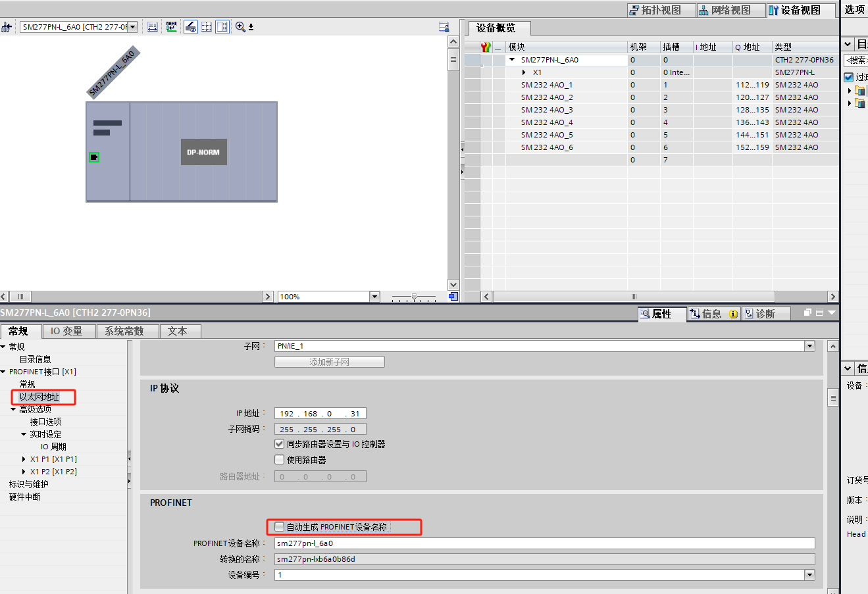This screenshot has width=868, height=594.
Task: Click the float inspector window icon
Action: pos(807,312)
